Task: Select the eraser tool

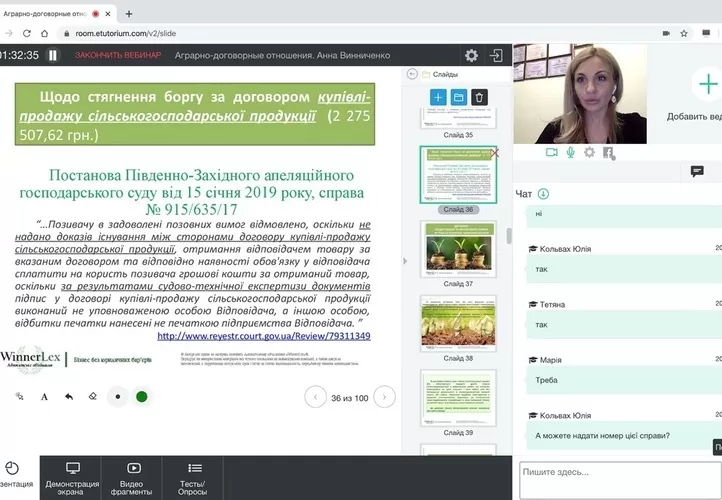Action: tap(93, 396)
